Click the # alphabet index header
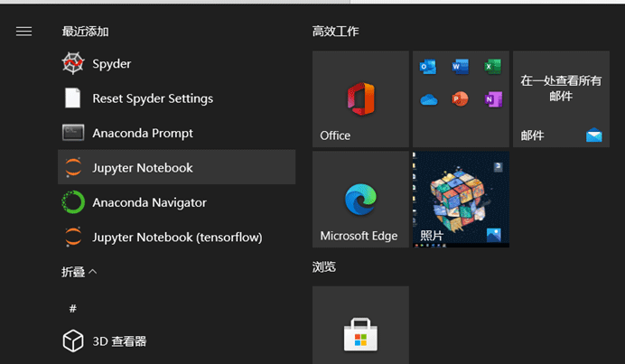 pos(72,308)
